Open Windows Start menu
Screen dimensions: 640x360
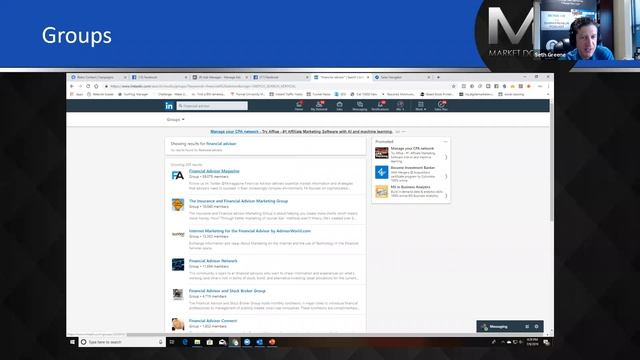click(x=73, y=342)
